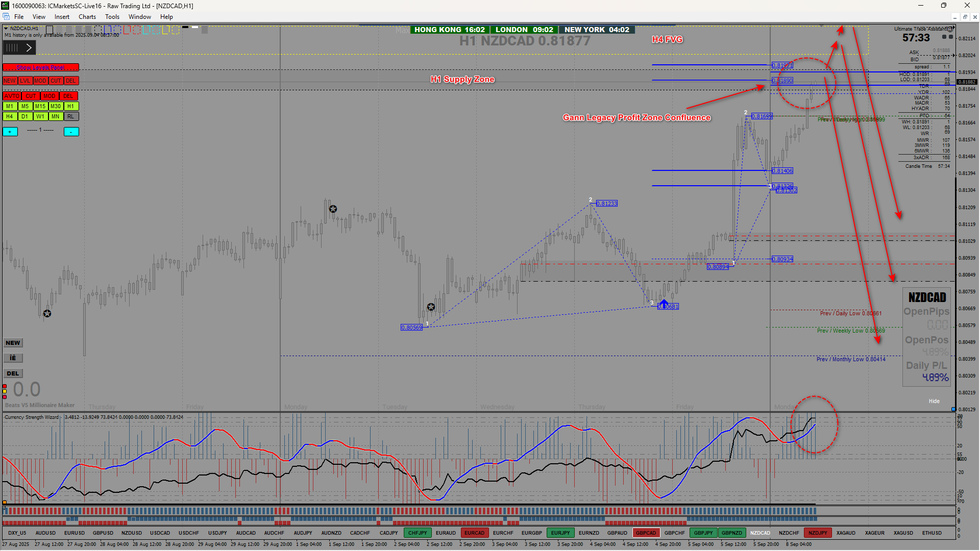Switch to the H4 timeframe button

pos(10,116)
